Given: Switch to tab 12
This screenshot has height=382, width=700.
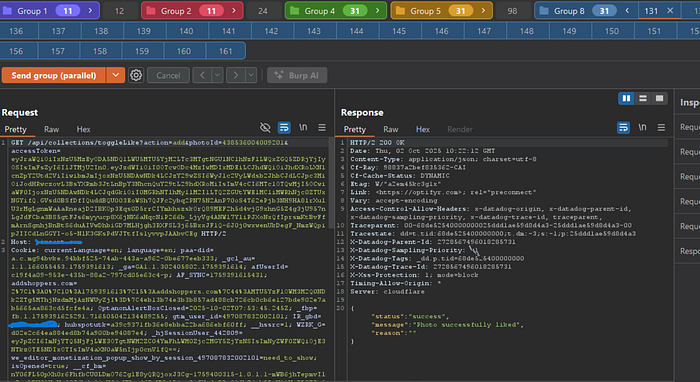Looking at the screenshot, I should 119,11.
